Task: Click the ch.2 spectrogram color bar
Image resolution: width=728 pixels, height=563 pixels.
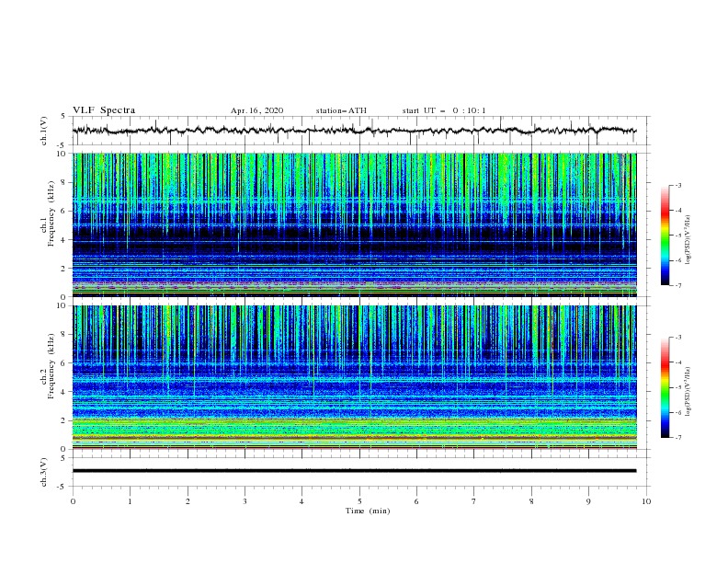Action: (665, 387)
